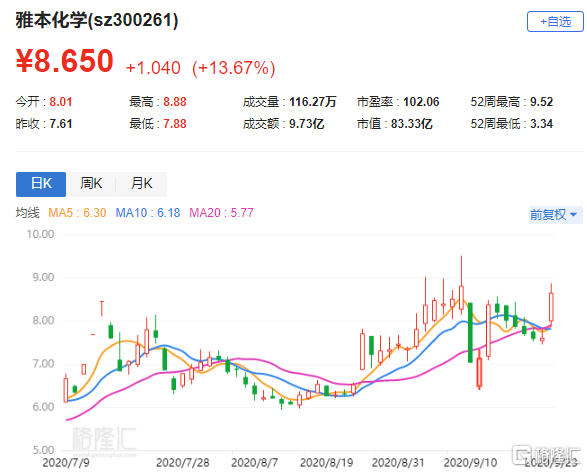Click 成交量 volume 116.27万

[313, 102]
